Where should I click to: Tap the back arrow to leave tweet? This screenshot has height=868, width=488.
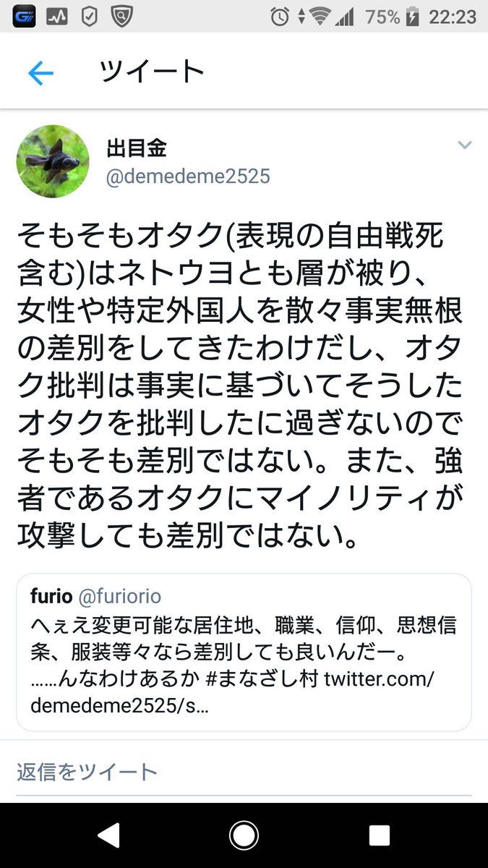click(x=40, y=73)
